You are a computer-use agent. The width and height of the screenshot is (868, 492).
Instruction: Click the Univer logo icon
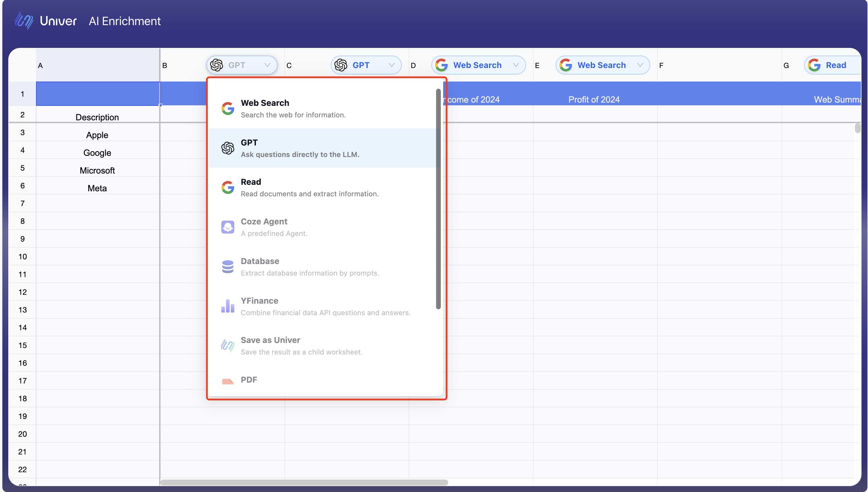[x=24, y=21]
